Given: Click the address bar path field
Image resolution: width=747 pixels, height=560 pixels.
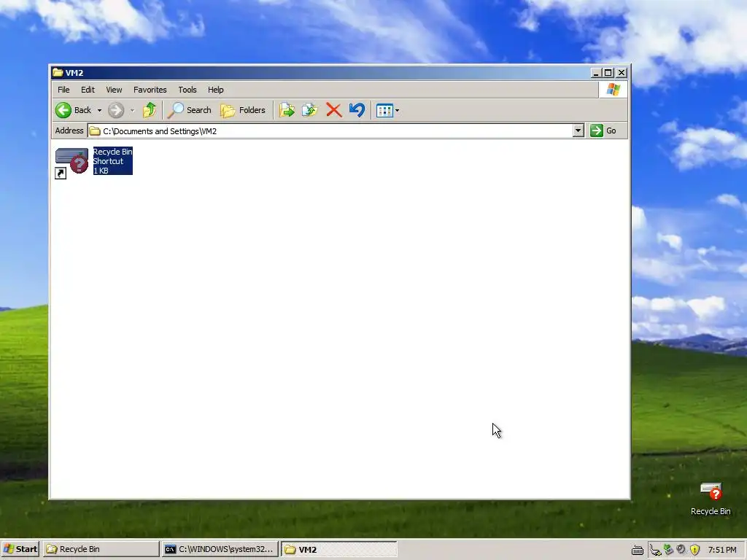Looking at the screenshot, I should [x=330, y=131].
